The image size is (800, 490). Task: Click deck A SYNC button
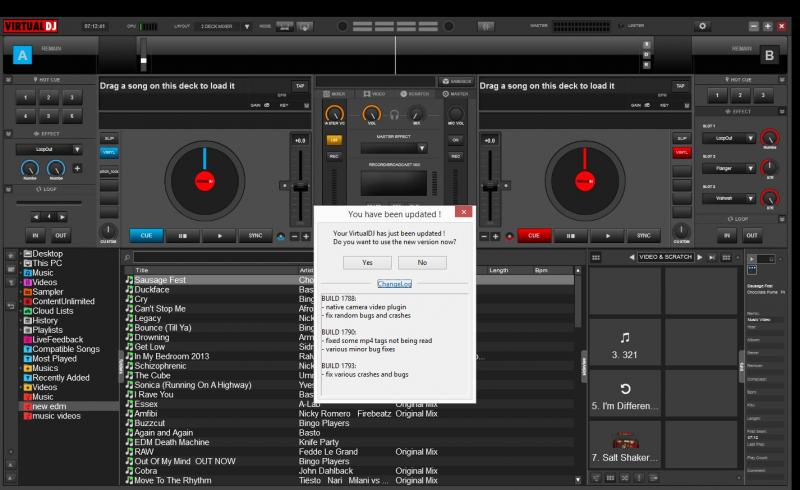[255, 236]
